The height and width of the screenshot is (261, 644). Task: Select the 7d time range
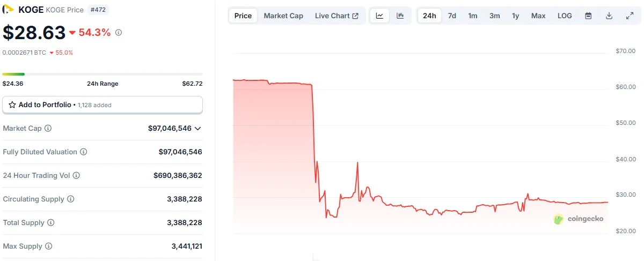[x=452, y=16]
